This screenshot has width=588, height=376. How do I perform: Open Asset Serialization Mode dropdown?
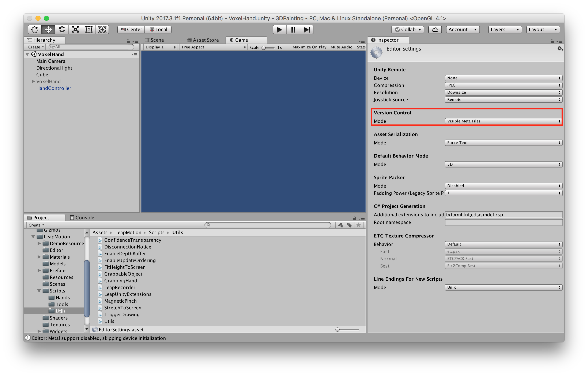click(x=504, y=143)
